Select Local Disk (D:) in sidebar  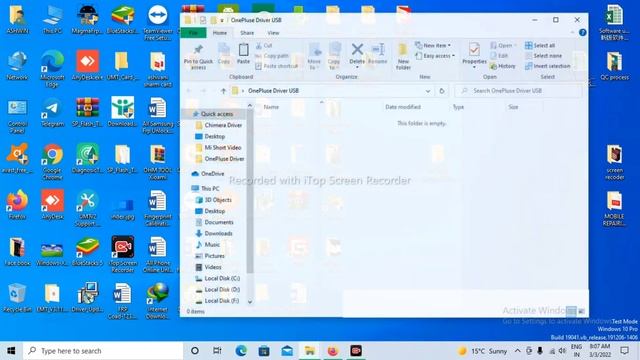(222, 290)
